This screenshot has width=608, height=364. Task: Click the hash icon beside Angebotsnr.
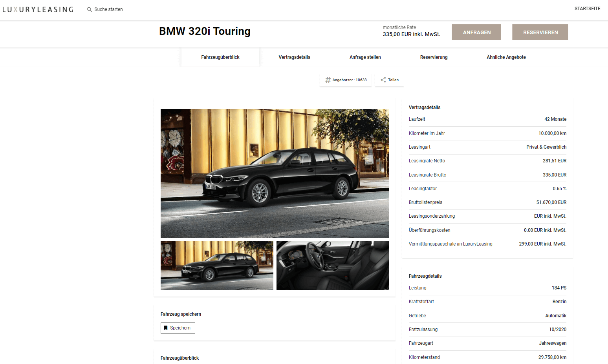328,80
